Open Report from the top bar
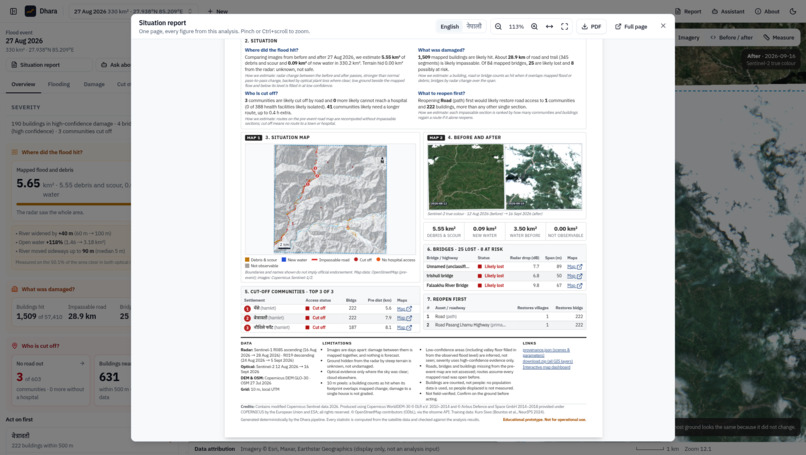The width and height of the screenshot is (806, 455). tap(688, 11)
